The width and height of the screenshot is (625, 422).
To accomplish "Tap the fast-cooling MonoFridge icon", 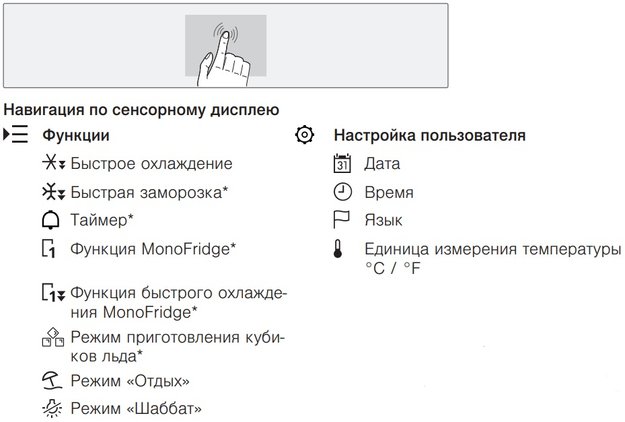I will pos(52,293).
